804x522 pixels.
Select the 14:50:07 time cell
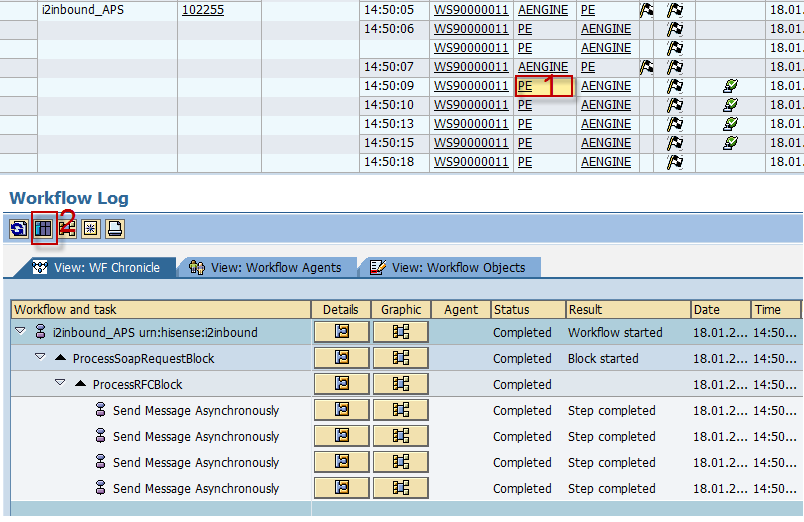point(394,67)
